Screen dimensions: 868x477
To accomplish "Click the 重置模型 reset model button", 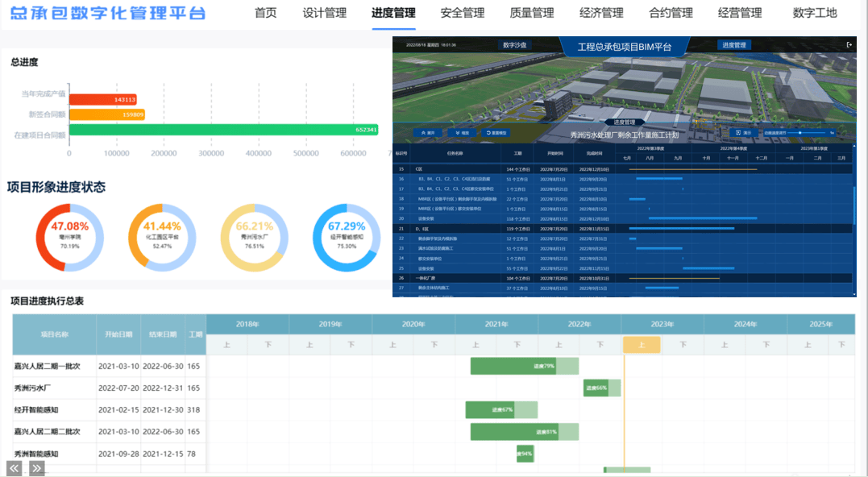I will [496, 133].
